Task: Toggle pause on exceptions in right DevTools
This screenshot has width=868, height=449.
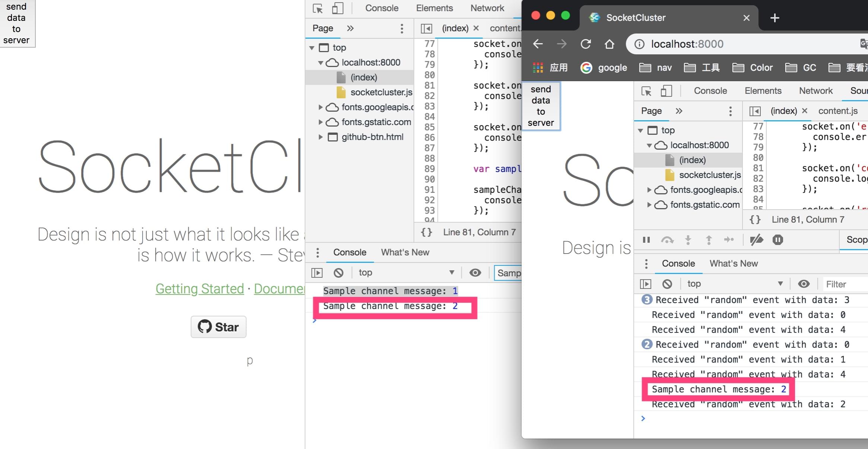Action: pos(778,240)
